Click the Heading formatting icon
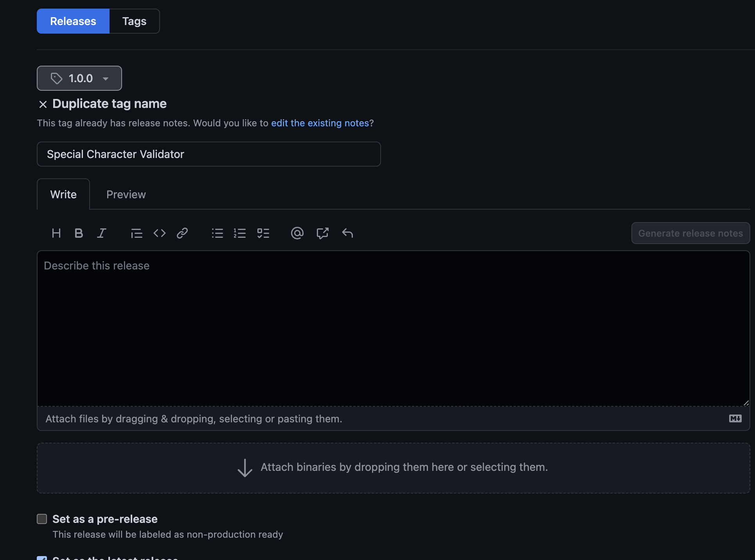Image resolution: width=755 pixels, height=560 pixels. pyautogui.click(x=56, y=233)
